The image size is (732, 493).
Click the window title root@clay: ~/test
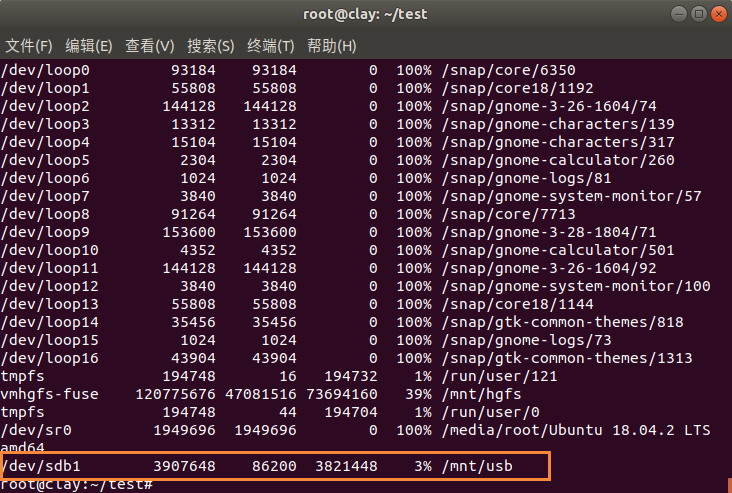pos(365,14)
